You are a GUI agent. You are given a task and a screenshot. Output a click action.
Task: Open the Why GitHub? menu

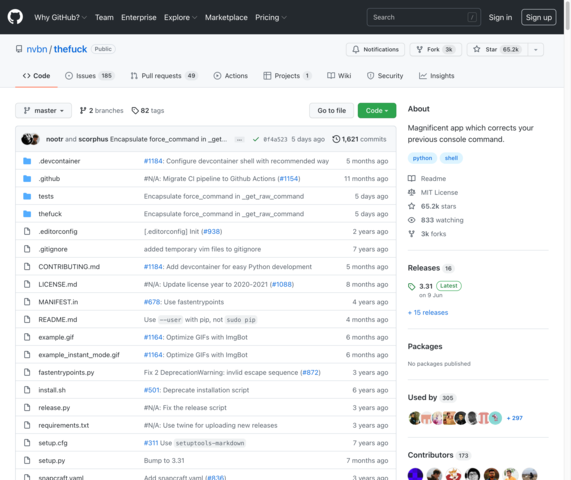pyautogui.click(x=60, y=17)
